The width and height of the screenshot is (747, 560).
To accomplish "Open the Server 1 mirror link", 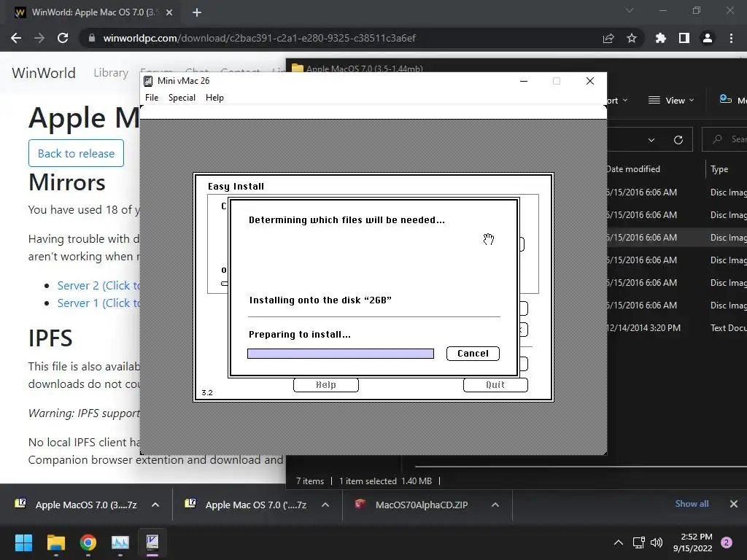I will coord(98,303).
